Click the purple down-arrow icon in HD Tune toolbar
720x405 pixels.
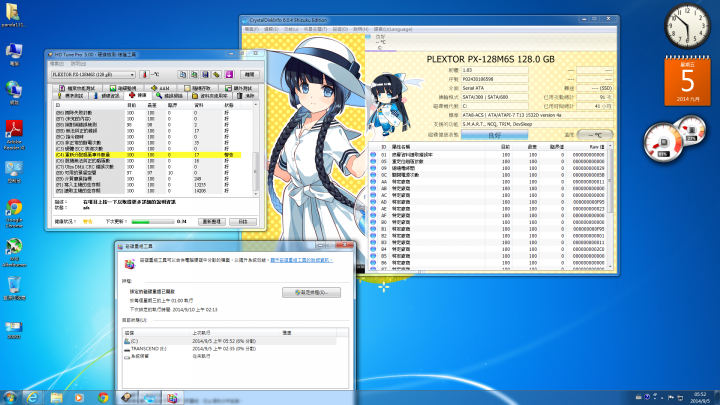(x=229, y=74)
